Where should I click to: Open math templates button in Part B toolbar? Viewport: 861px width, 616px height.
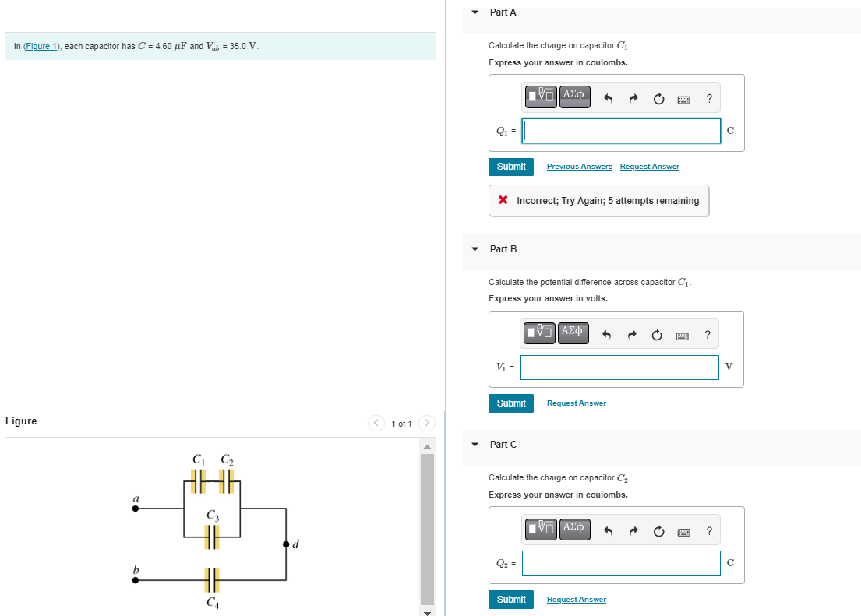coord(539,333)
